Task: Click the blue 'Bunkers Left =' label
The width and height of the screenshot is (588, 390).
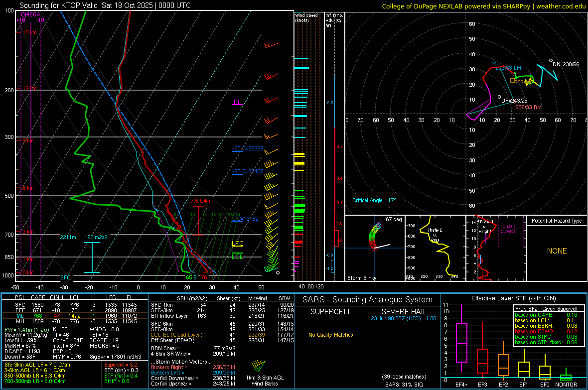Action: click(167, 373)
